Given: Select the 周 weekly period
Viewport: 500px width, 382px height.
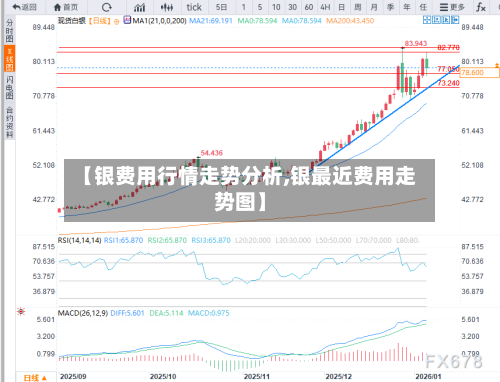Looking at the screenshot, I should [358, 7].
